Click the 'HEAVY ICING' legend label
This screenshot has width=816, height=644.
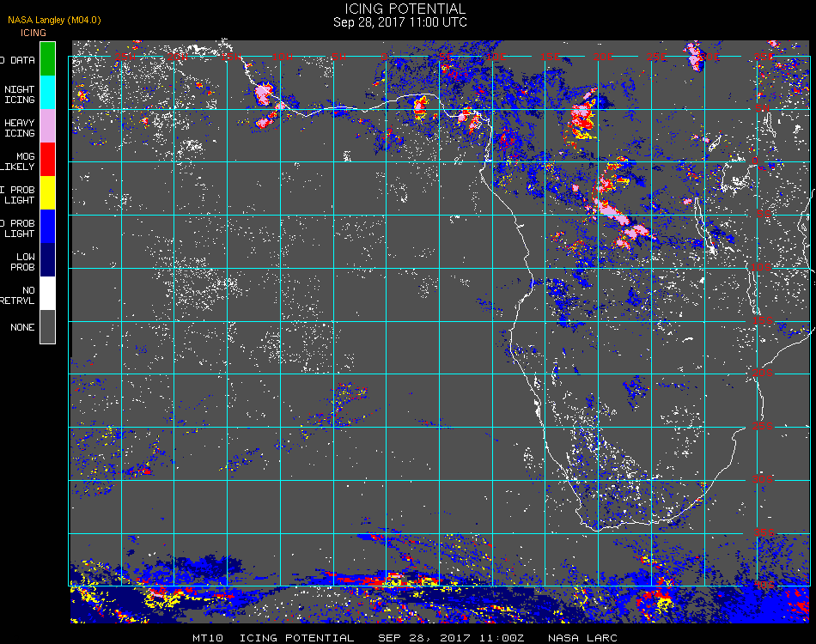click(x=19, y=128)
